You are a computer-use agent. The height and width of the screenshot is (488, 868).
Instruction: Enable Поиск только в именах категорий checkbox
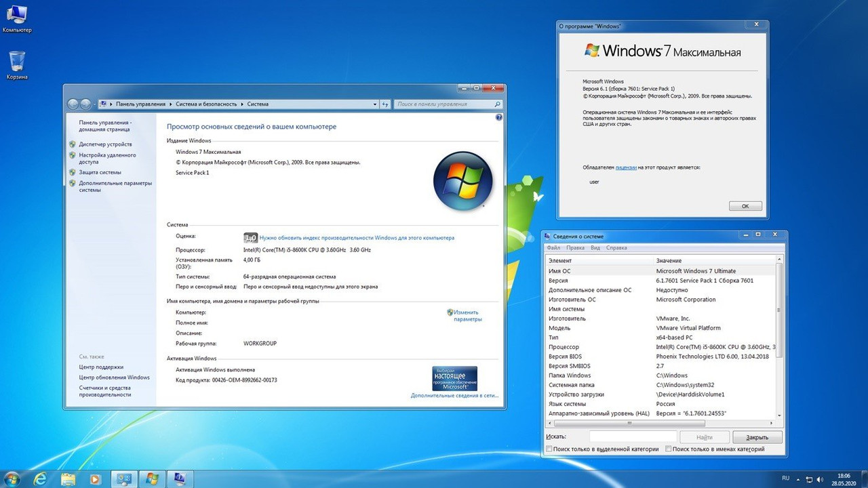tap(669, 449)
